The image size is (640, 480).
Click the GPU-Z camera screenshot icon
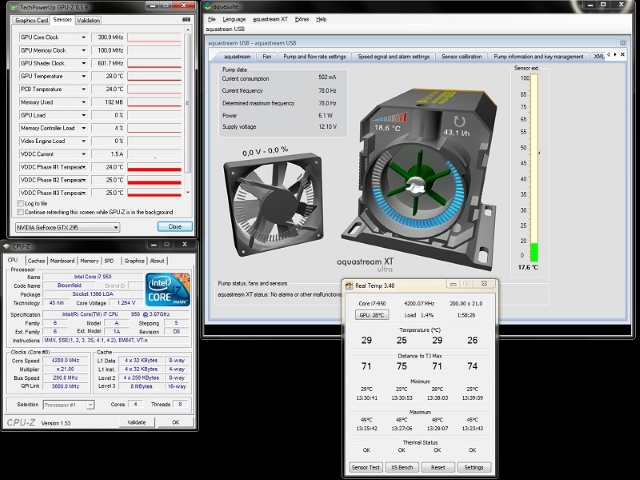point(185,19)
